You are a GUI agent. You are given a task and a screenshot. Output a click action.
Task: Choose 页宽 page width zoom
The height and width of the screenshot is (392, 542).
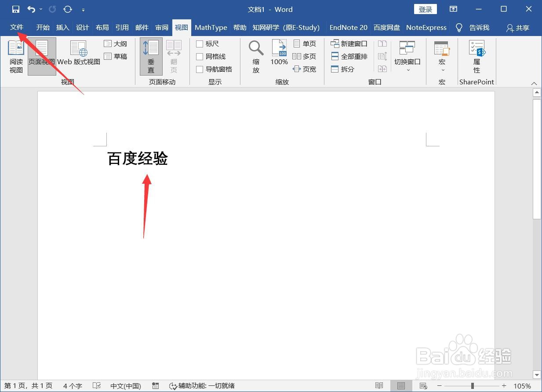point(305,69)
